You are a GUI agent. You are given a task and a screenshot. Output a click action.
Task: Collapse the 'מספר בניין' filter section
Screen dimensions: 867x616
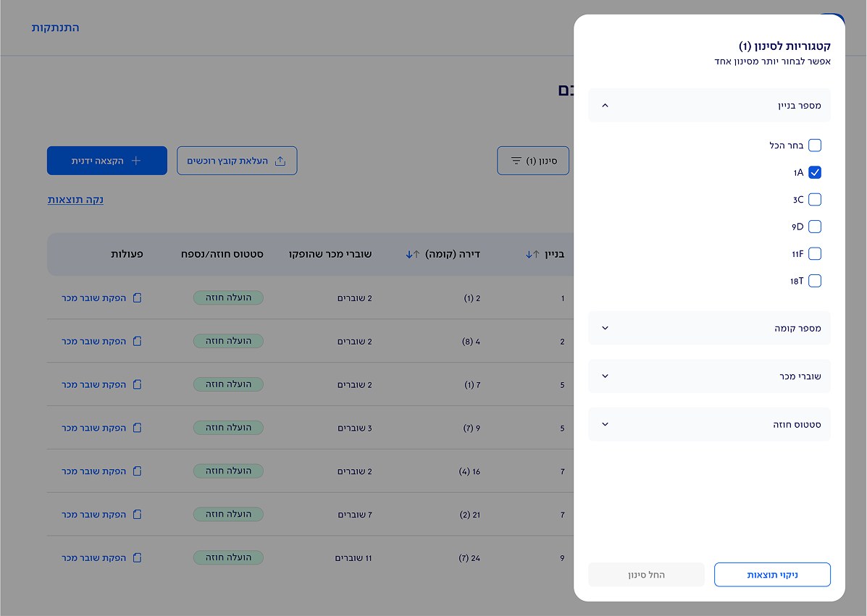point(709,106)
